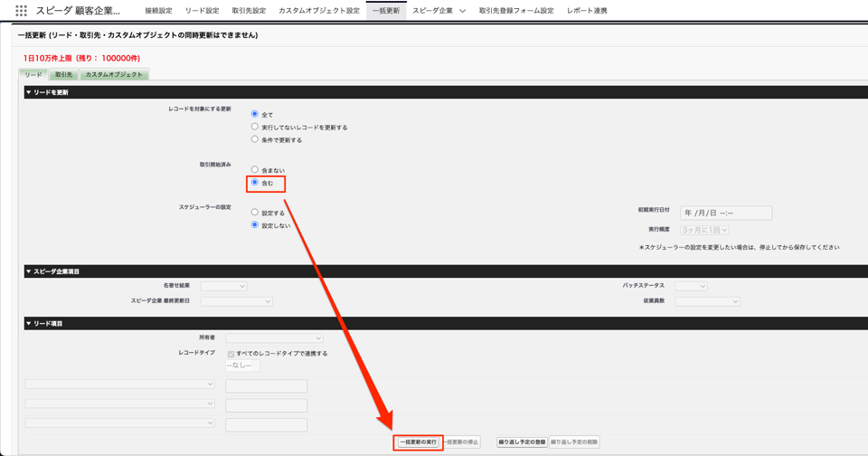This screenshot has height=456, width=868.
Task: Open the 所有者 dropdown
Action: coord(274,338)
